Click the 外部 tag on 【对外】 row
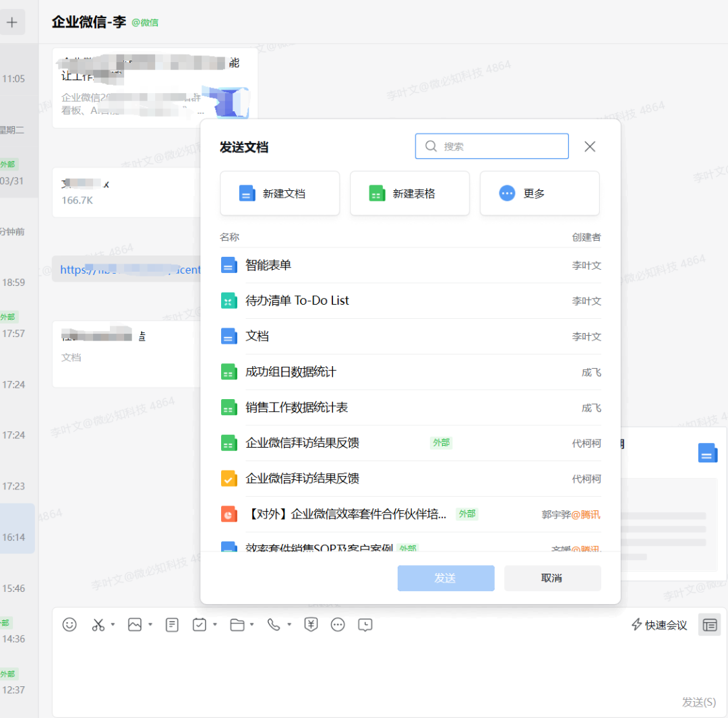 coord(466,514)
